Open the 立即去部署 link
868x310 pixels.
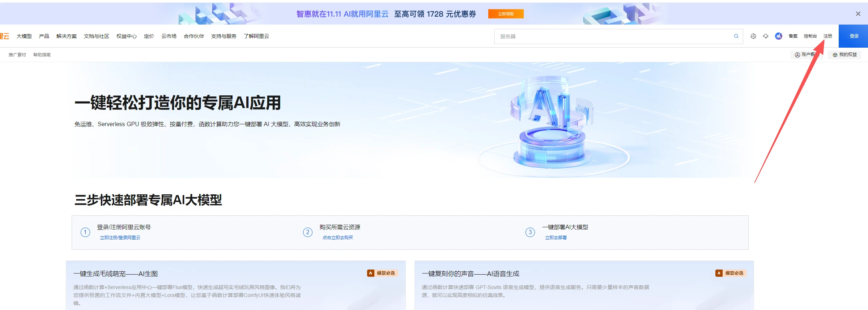tap(556, 238)
